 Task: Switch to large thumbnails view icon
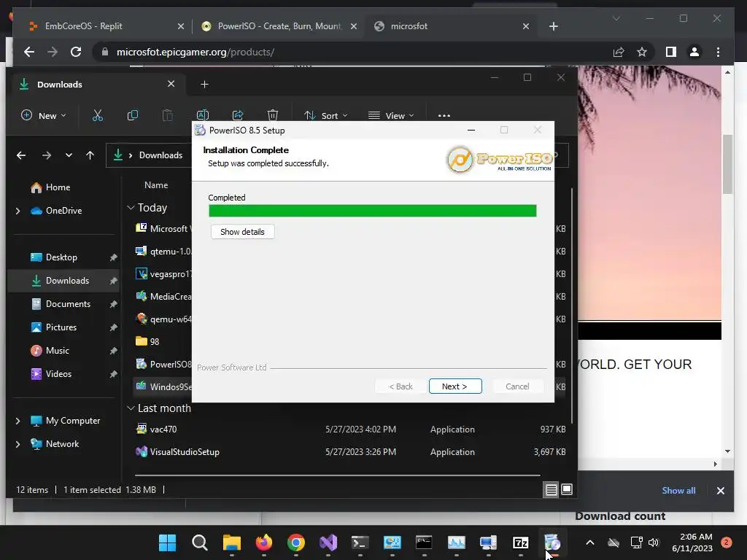click(x=566, y=489)
